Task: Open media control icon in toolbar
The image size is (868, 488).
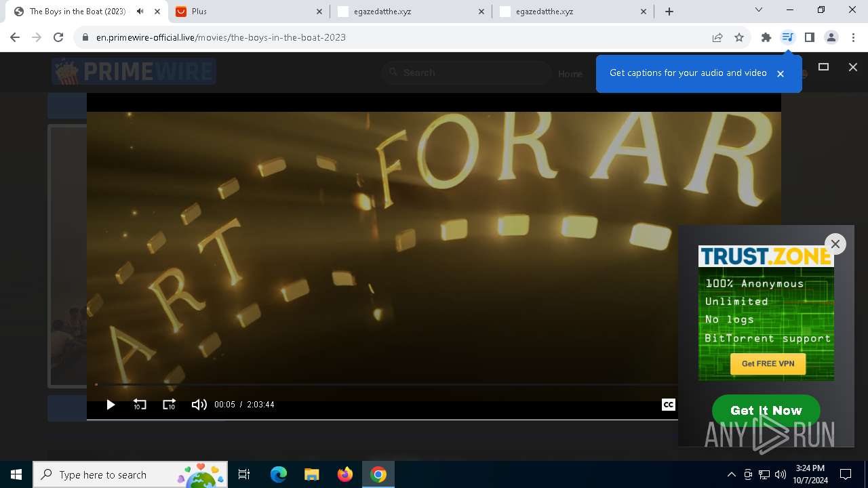Action: pos(787,37)
